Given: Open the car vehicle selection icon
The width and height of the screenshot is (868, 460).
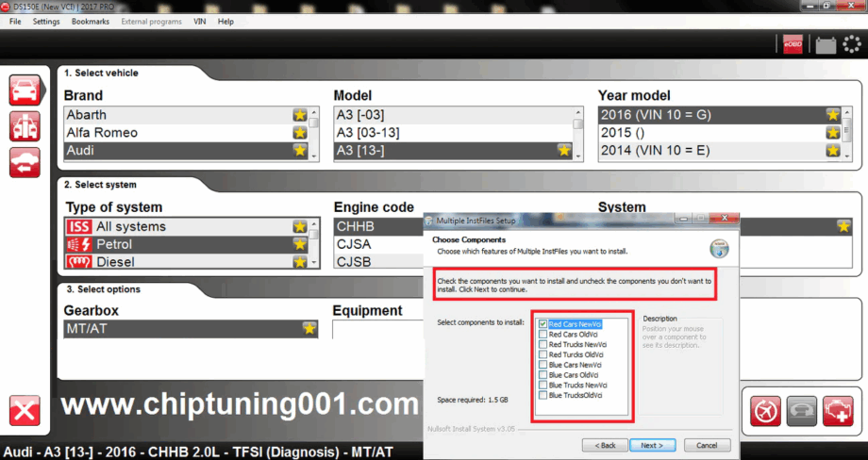Looking at the screenshot, I should 25,90.
